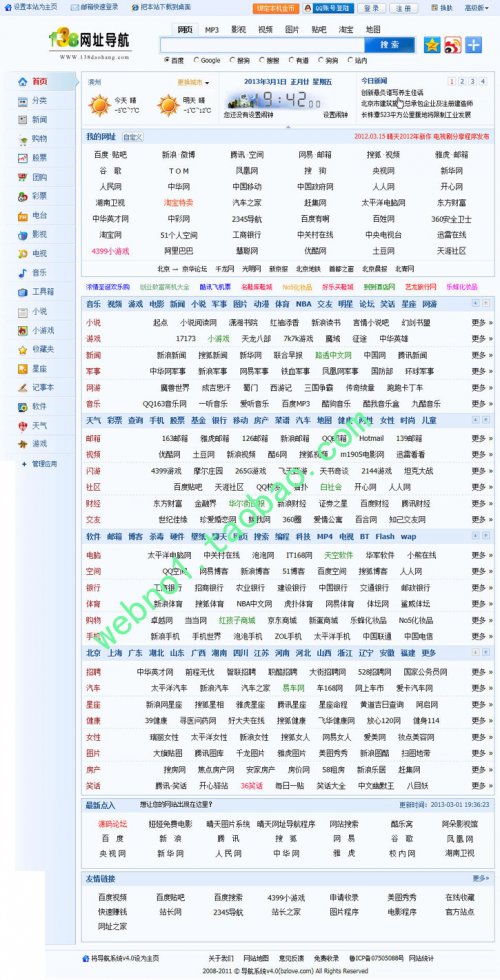
Task: Click the 138网址导航 logo
Action: (x=90, y=44)
